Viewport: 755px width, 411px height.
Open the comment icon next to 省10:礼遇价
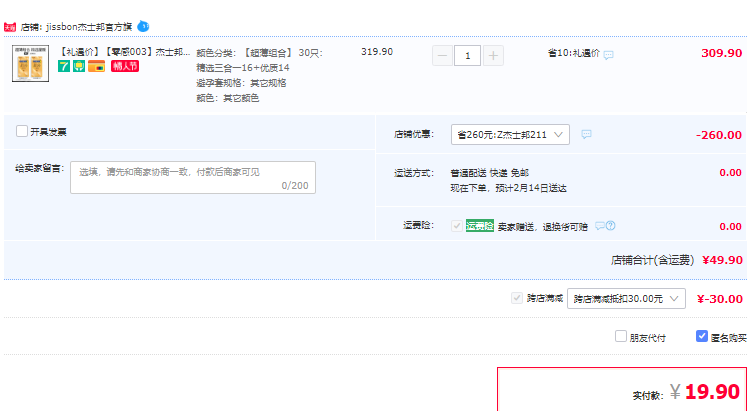609,55
